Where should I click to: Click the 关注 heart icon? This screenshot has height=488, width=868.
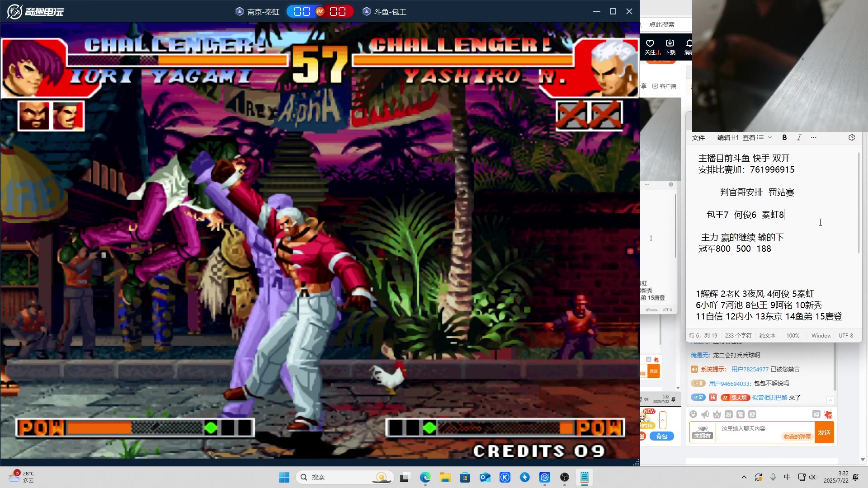click(650, 47)
